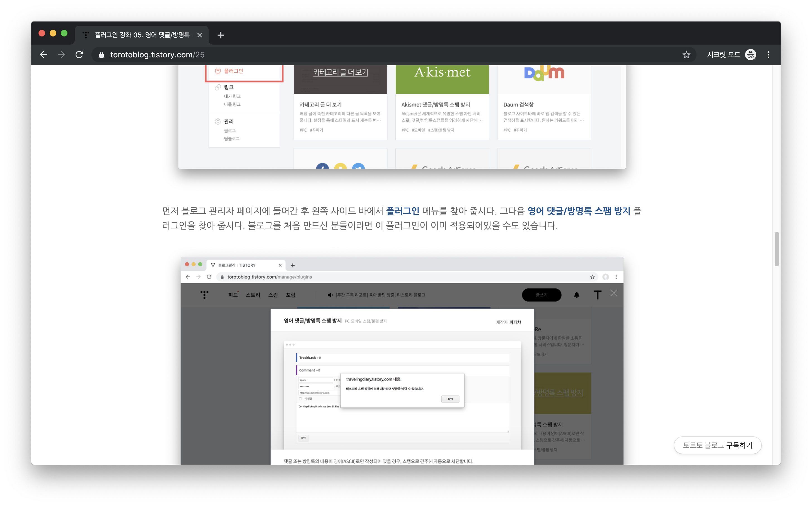This screenshot has width=812, height=506.
Task: Click 나를 링크 in the sidebar image
Action: (232, 104)
